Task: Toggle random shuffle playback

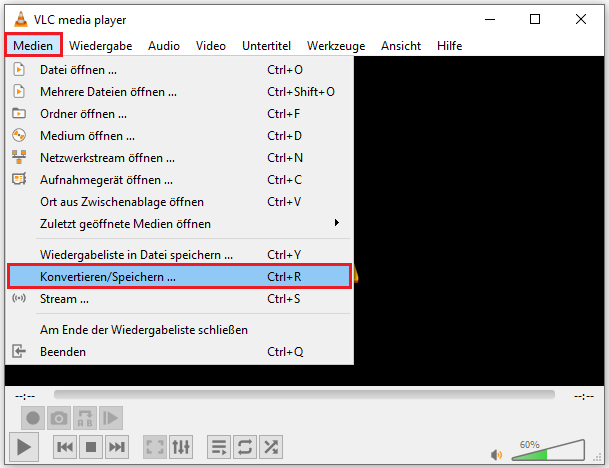Action: (x=271, y=447)
